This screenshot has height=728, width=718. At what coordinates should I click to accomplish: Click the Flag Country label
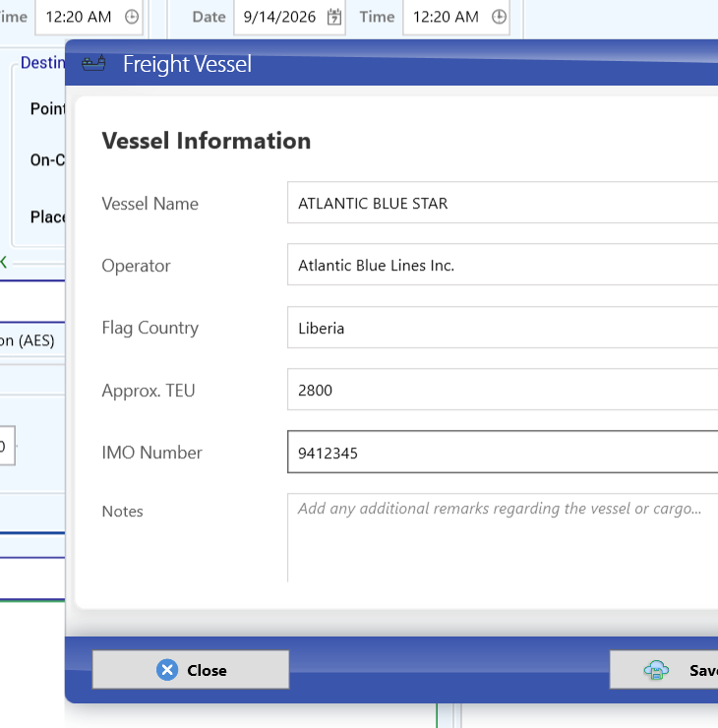pyautogui.click(x=150, y=328)
